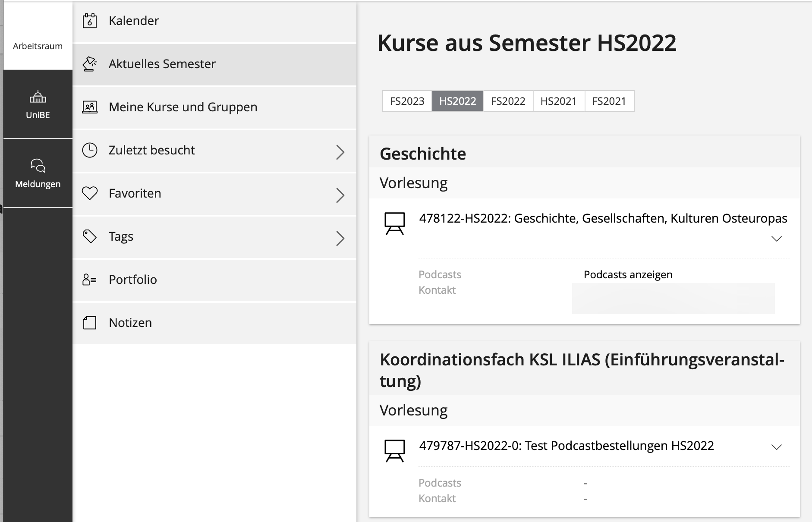Click the Aktuelles Semester desk lamp icon
The image size is (812, 522).
coord(90,64)
